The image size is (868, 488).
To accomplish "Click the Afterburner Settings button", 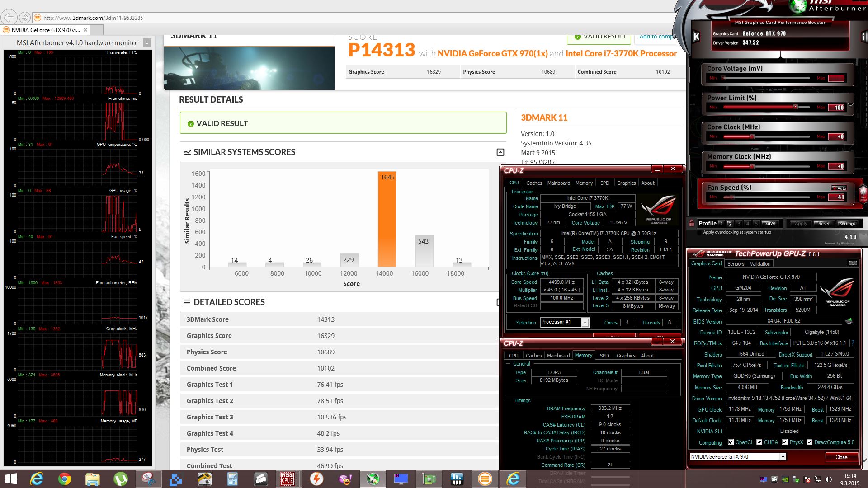I will coord(847,224).
